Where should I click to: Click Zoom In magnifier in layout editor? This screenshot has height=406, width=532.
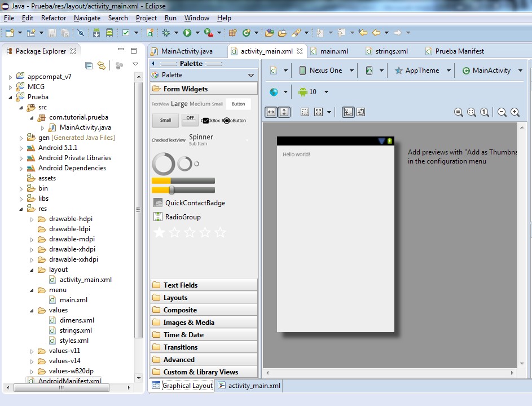coord(515,112)
